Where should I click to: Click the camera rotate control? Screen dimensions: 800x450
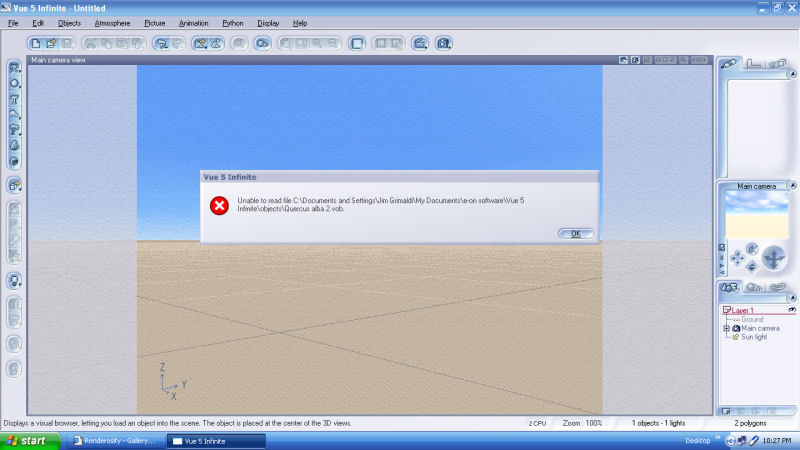752,248
